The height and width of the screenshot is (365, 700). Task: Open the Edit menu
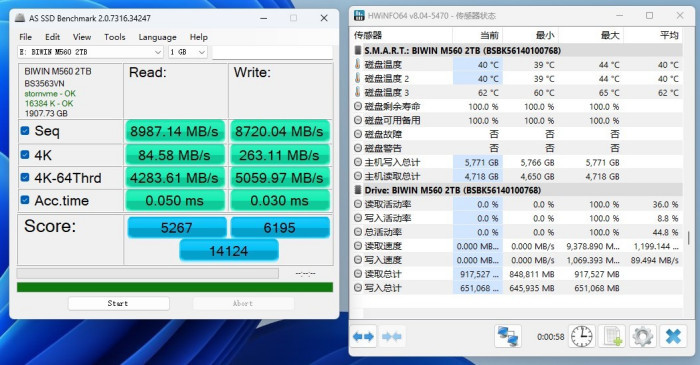tap(53, 37)
